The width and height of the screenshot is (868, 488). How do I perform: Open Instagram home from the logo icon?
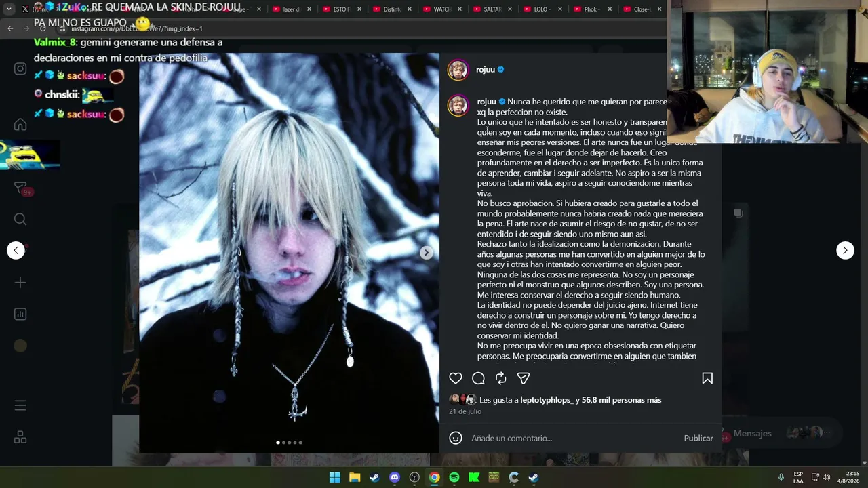[20, 68]
